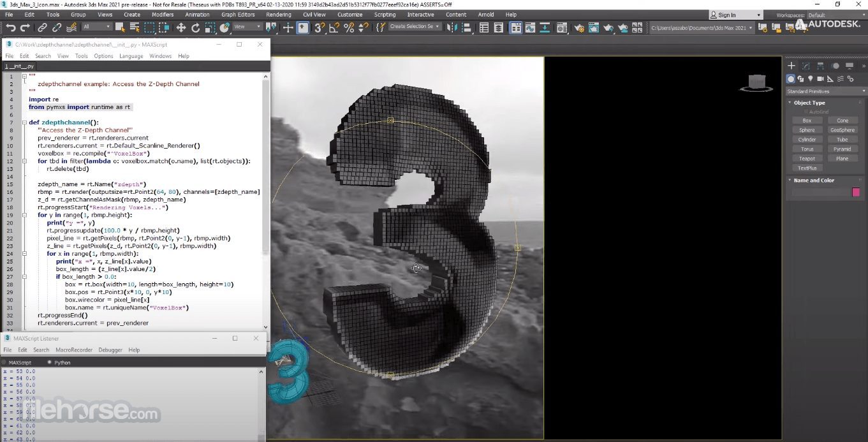The height and width of the screenshot is (442, 868).
Task: Select the __init__.py editor tab
Action: (x=19, y=66)
